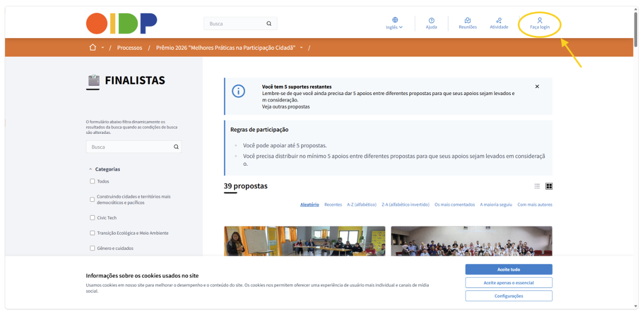Click the sidebar Busca filter field

click(133, 147)
